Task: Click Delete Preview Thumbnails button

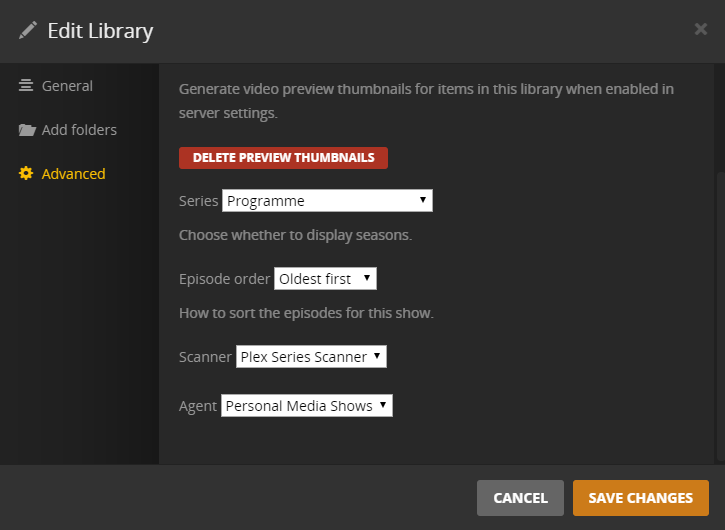Action: click(283, 158)
